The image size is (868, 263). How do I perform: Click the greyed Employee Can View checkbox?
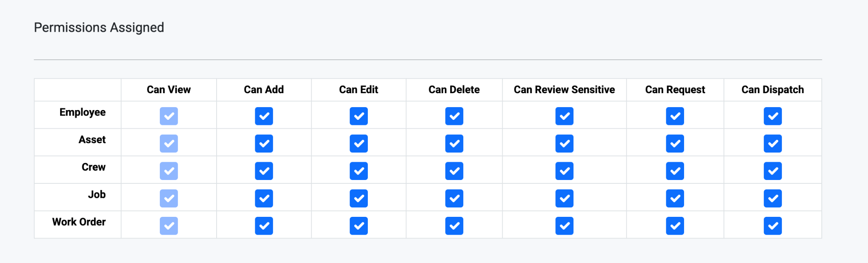point(169,116)
